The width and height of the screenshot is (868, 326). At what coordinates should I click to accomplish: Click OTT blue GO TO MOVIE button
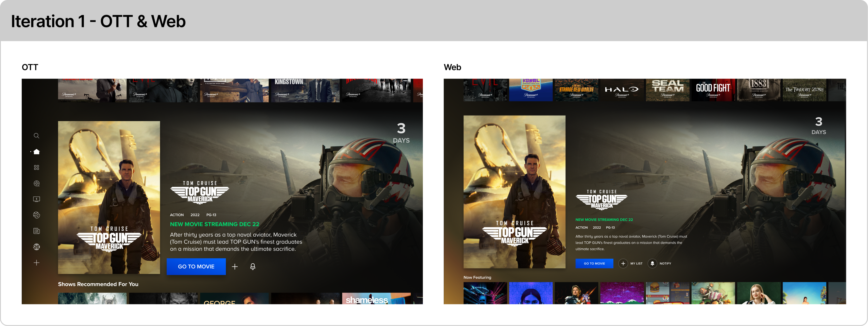(x=196, y=266)
